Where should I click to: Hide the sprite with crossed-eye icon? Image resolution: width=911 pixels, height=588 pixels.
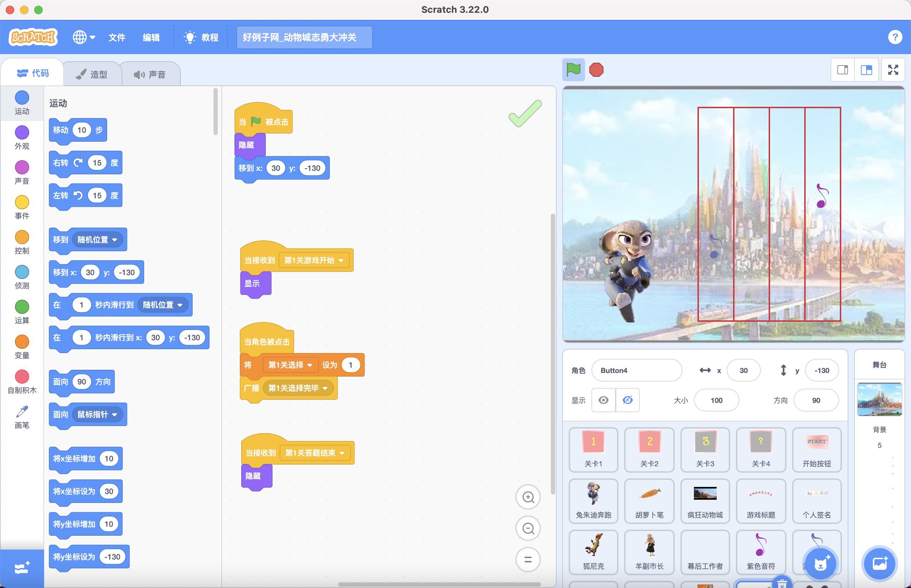627,400
